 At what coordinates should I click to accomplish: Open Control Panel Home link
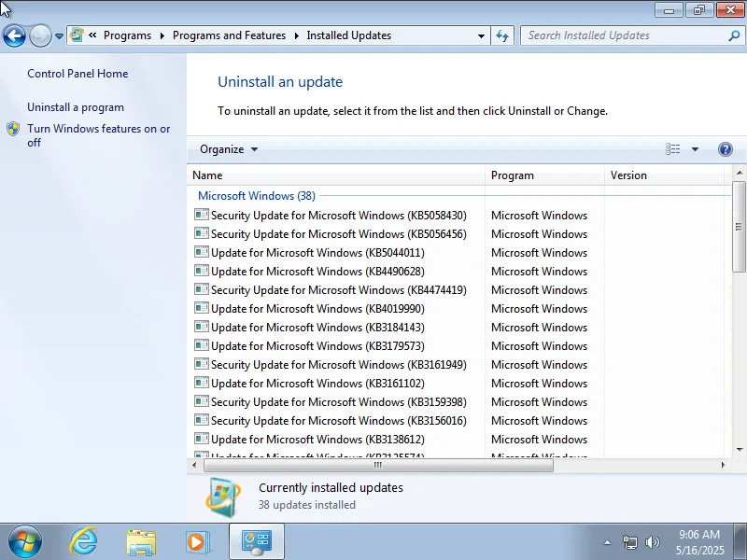pyautogui.click(x=78, y=74)
